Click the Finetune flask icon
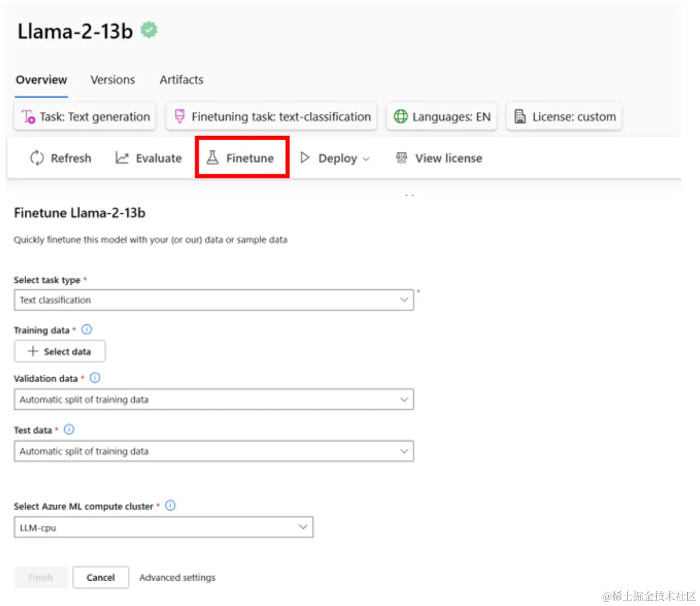Screen dimensions: 700x606 coord(213,158)
